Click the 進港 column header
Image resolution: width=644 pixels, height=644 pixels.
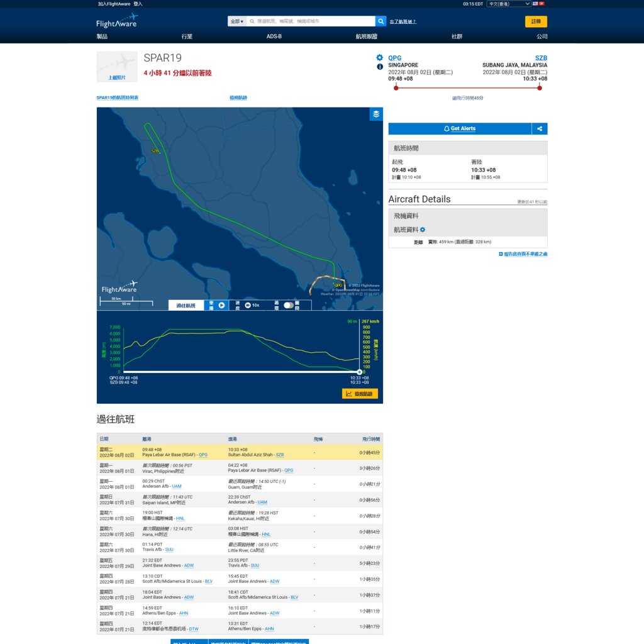pyautogui.click(x=232, y=439)
